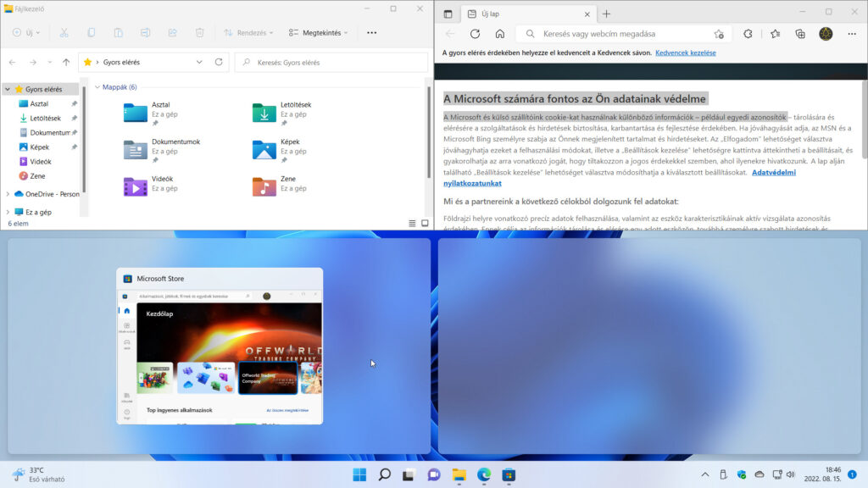The width and height of the screenshot is (868, 488).
Task: Open the Megtekintés view dropdown
Action: (319, 33)
